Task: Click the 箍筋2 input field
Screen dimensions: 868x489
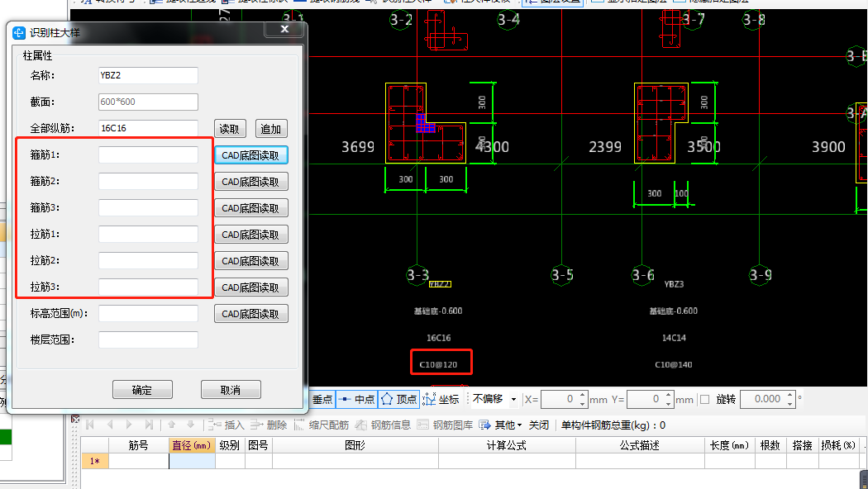Action: [x=148, y=181]
